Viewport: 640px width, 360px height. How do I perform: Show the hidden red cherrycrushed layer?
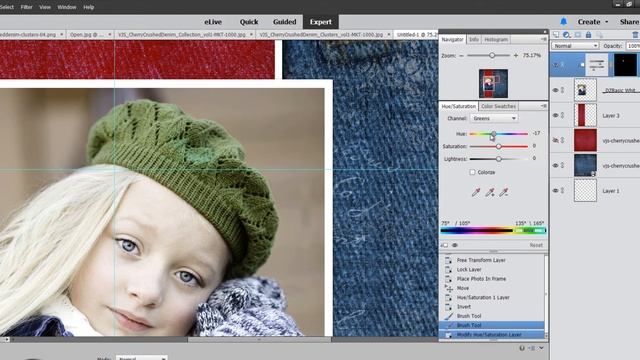tap(556, 140)
